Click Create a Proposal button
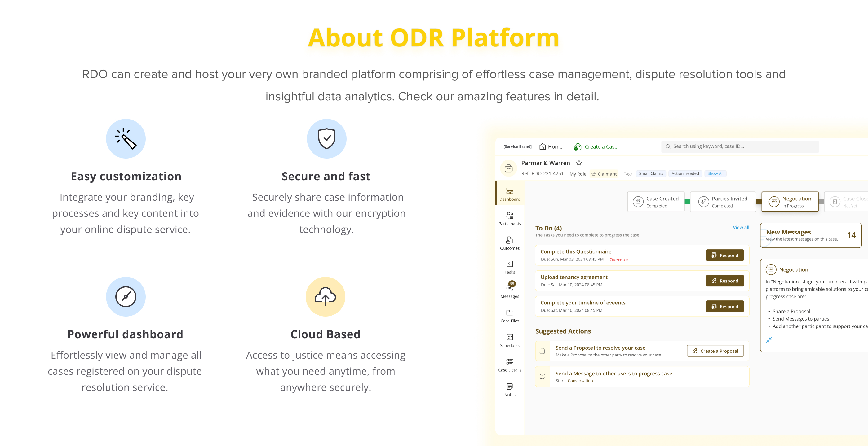Screen dimensions: 868x446 pyautogui.click(x=715, y=351)
